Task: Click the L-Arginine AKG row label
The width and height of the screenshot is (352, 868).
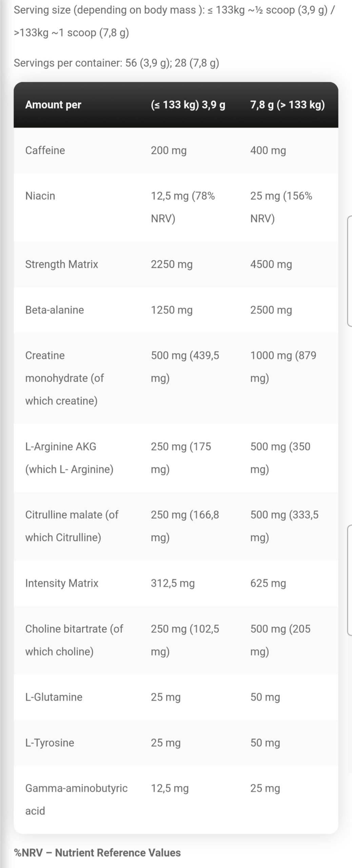Action: tap(69, 458)
